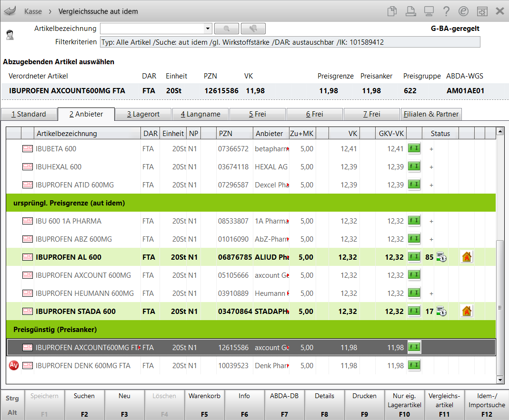Click the back arrow icon next to Kasse

10,11
